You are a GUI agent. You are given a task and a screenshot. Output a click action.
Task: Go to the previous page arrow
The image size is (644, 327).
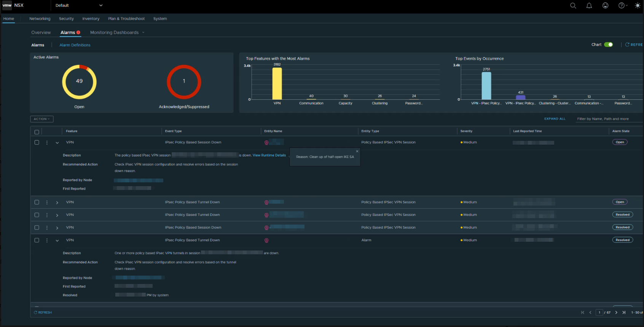pyautogui.click(x=590, y=313)
